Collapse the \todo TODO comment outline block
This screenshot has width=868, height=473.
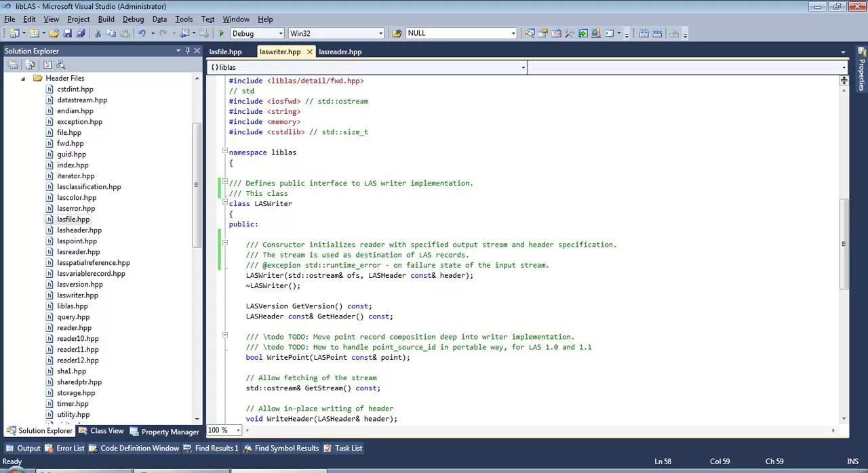tap(225, 335)
